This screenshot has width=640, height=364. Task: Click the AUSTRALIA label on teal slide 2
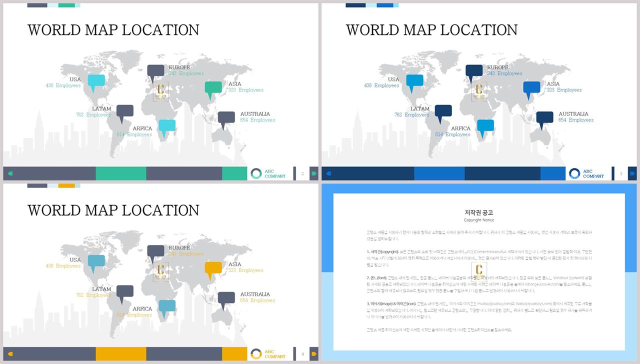255,114
